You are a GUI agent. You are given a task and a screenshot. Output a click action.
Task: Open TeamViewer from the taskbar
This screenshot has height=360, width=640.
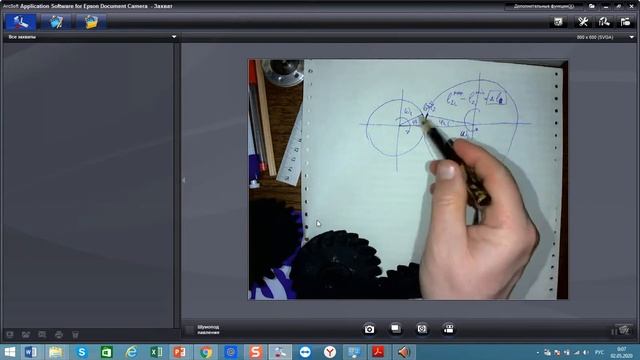[305, 352]
